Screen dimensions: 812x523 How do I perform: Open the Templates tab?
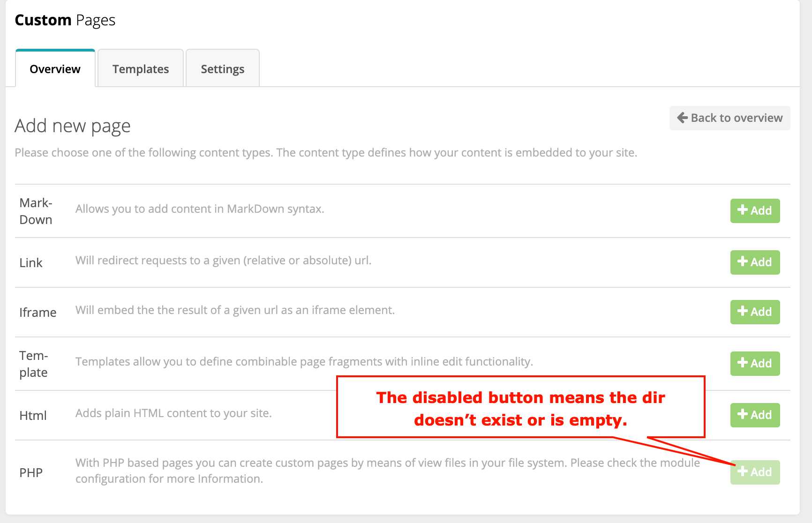click(141, 68)
